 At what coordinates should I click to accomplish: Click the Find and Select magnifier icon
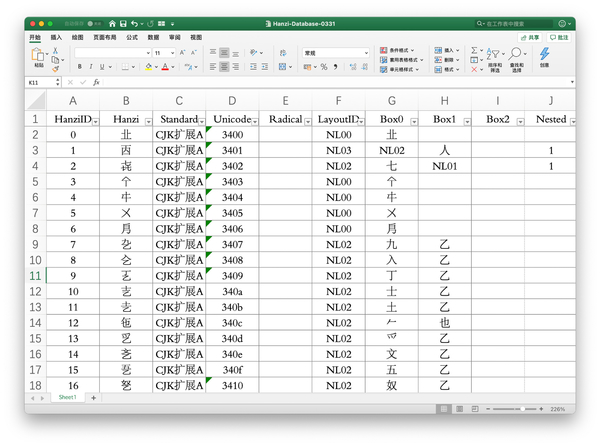[x=517, y=55]
